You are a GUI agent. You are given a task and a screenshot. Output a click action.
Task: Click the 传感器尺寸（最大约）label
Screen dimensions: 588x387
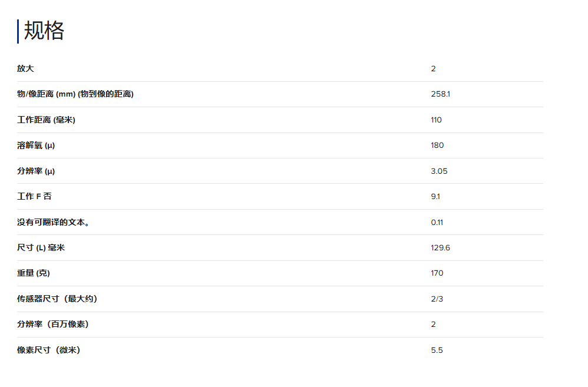pos(57,299)
